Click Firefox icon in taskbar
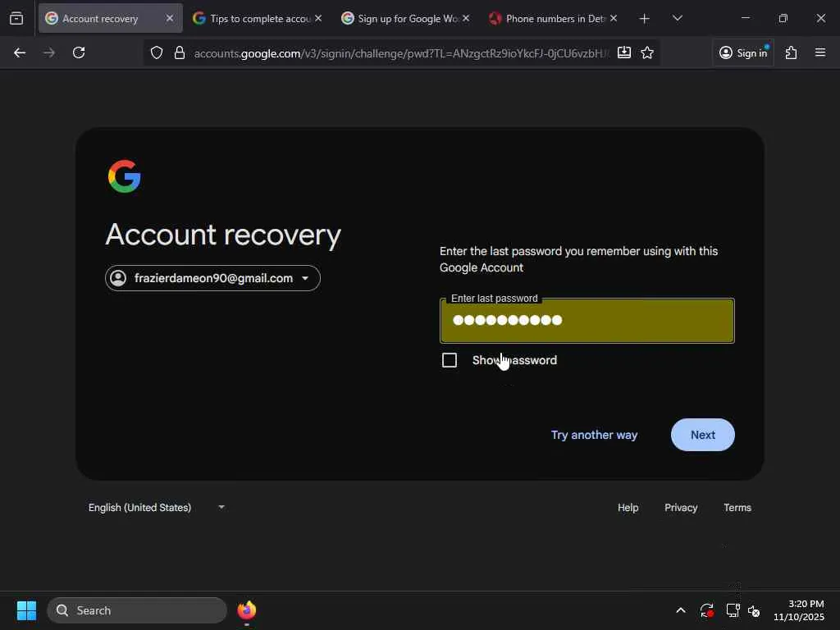Image resolution: width=840 pixels, height=630 pixels. point(247,610)
